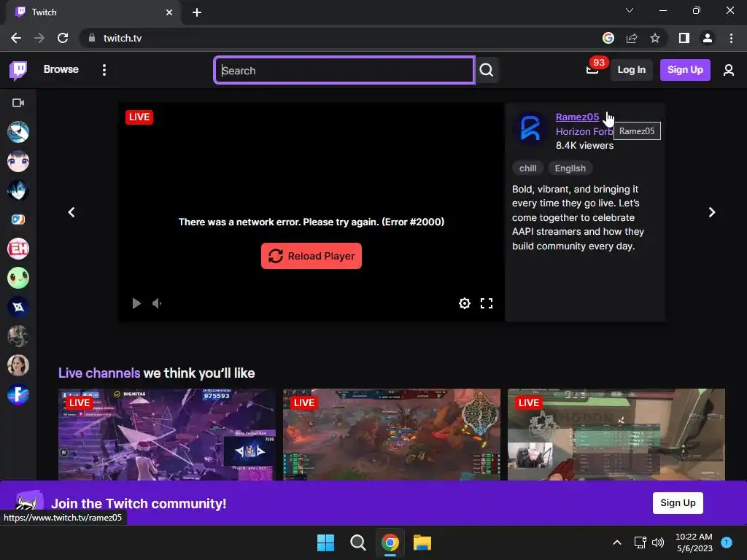
Task: Open the woman's portrait avatar channel in sidebar
Action: click(x=18, y=365)
